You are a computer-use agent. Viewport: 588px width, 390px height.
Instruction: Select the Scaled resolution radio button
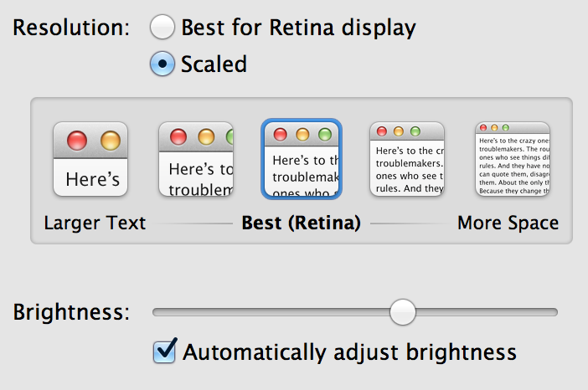(x=162, y=64)
